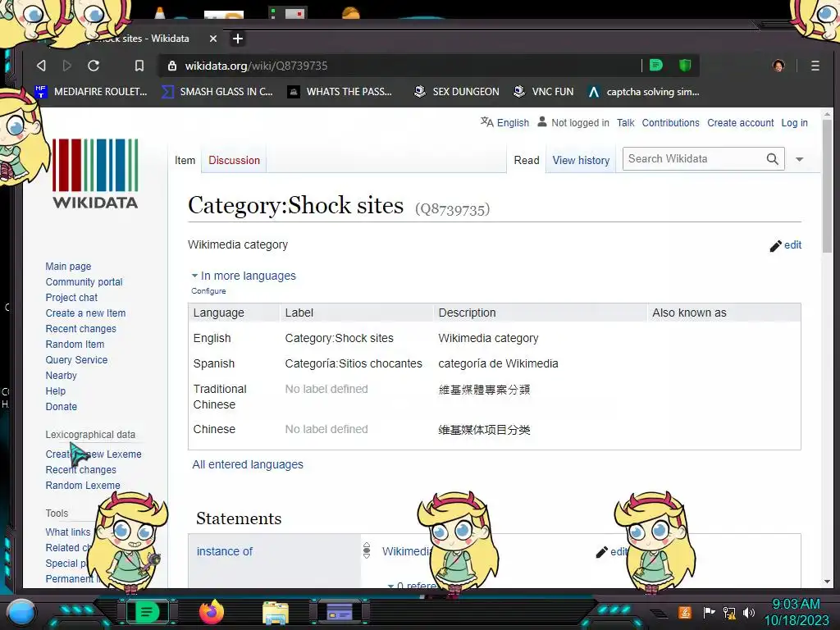Click the green shield icon

[685, 66]
